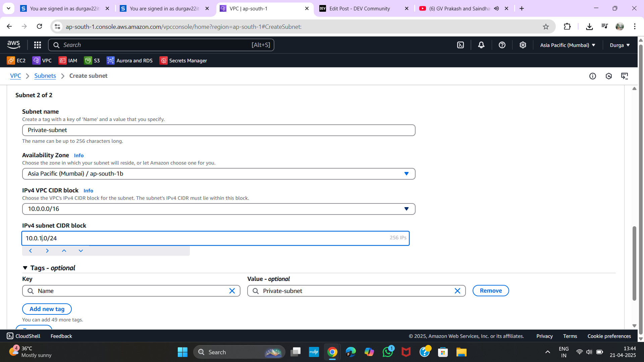Open the AWS services grid menu

(x=38, y=45)
